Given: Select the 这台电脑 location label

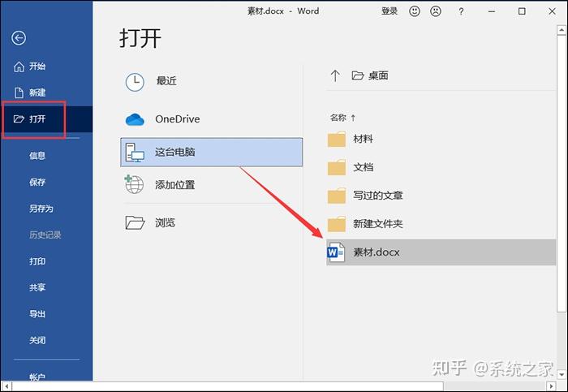Looking at the screenshot, I should [x=175, y=152].
